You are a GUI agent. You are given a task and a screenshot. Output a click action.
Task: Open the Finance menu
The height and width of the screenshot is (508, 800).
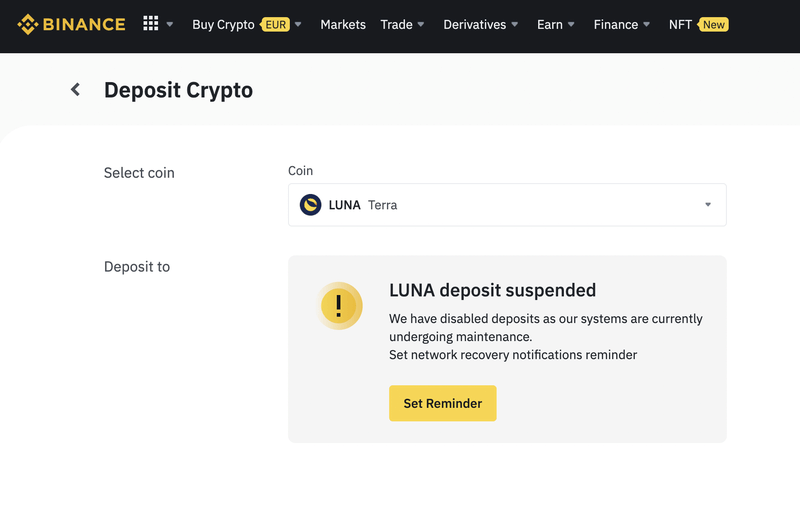click(616, 24)
